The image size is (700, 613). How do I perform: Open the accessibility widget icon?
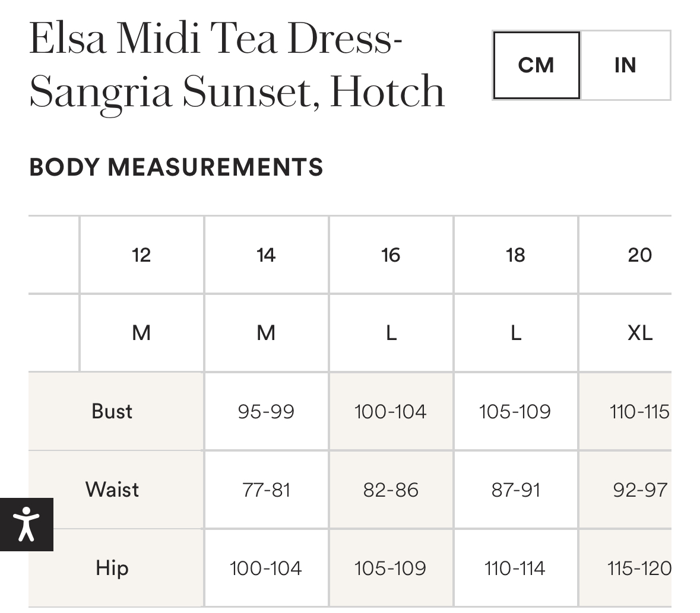[x=26, y=524]
